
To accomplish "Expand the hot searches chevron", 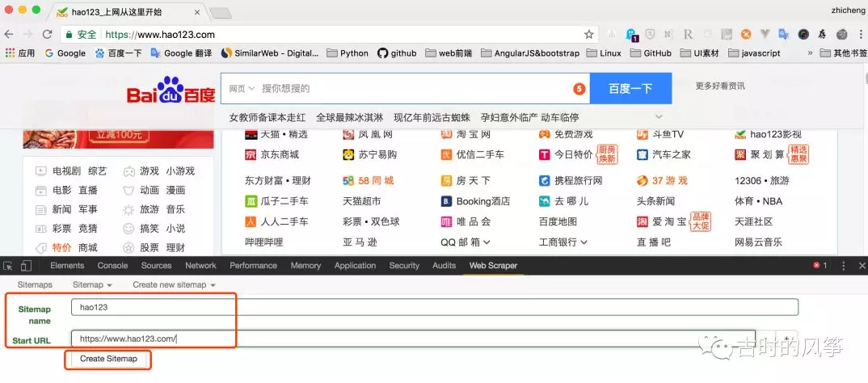I will point(659,117).
